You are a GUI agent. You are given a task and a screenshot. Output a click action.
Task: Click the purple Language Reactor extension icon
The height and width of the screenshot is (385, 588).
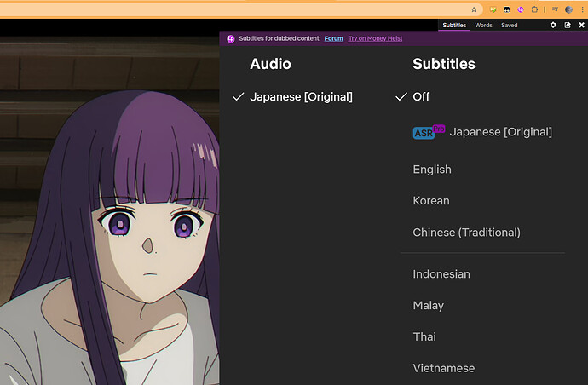pos(520,9)
